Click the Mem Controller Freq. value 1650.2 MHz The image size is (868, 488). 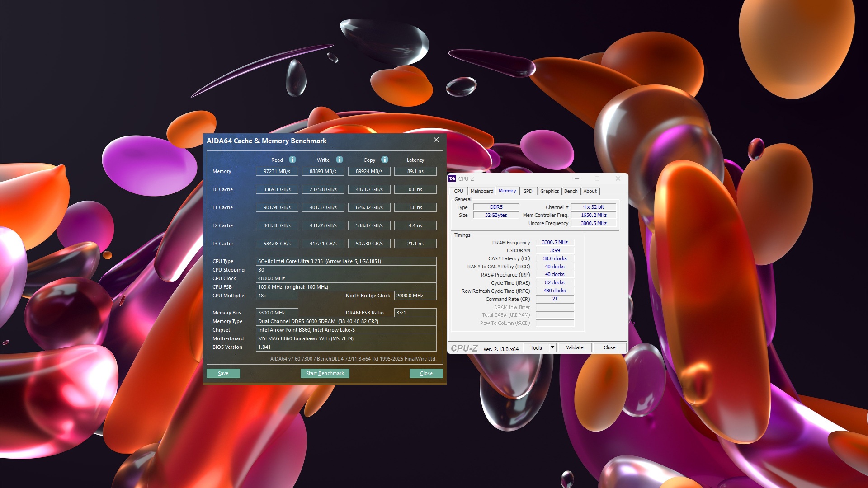tap(594, 215)
